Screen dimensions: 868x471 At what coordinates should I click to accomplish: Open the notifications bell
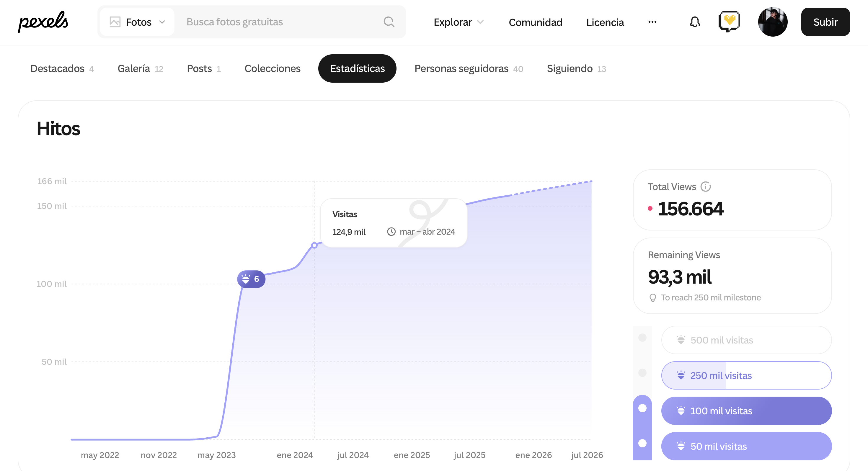click(x=694, y=22)
